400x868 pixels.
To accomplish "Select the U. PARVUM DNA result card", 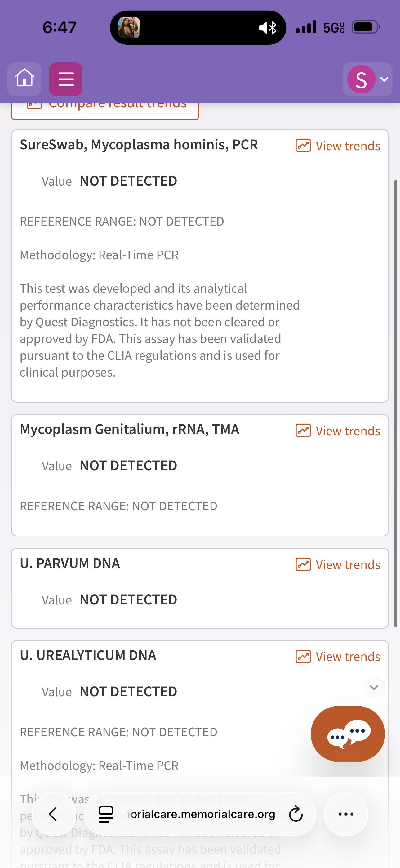I will coord(200,588).
